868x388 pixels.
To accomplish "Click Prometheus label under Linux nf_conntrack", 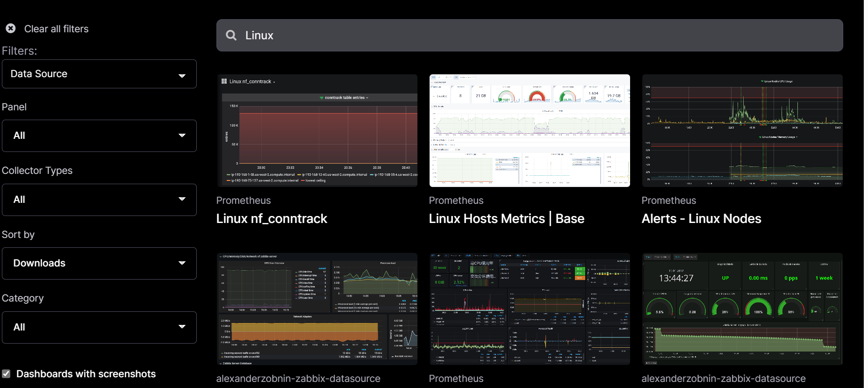I will point(244,201).
